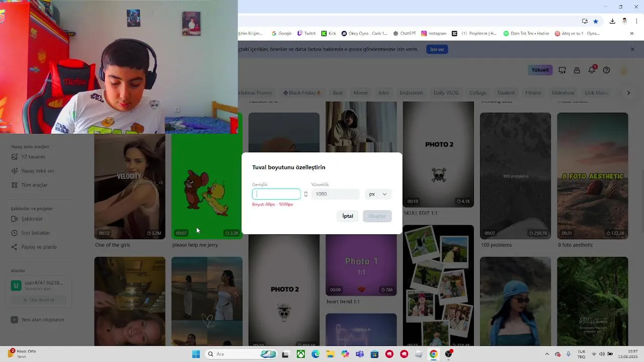This screenshot has width=644, height=362.
Task: Open the Windows Start menu
Action: click(196, 354)
